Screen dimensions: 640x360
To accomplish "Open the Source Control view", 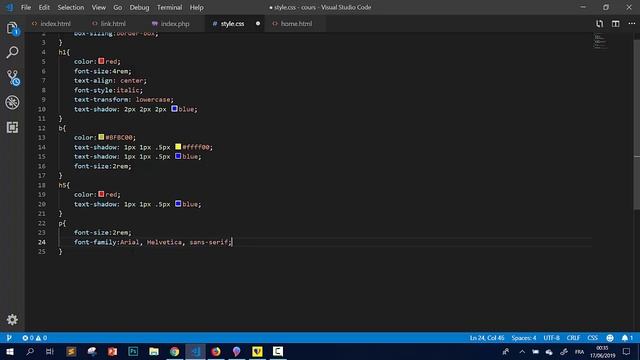I will pos(13,78).
